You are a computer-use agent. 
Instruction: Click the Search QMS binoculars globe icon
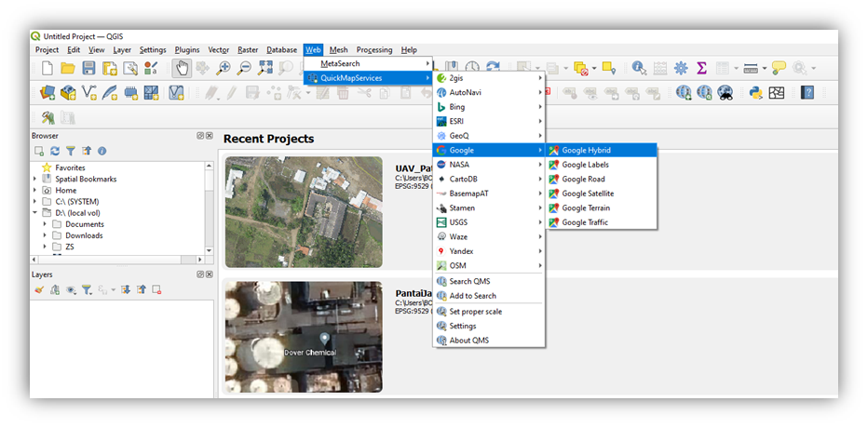pos(726,92)
